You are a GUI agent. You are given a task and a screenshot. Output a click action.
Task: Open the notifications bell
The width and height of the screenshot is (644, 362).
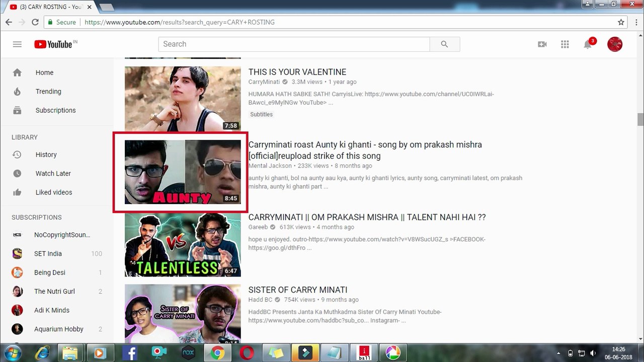pos(588,44)
